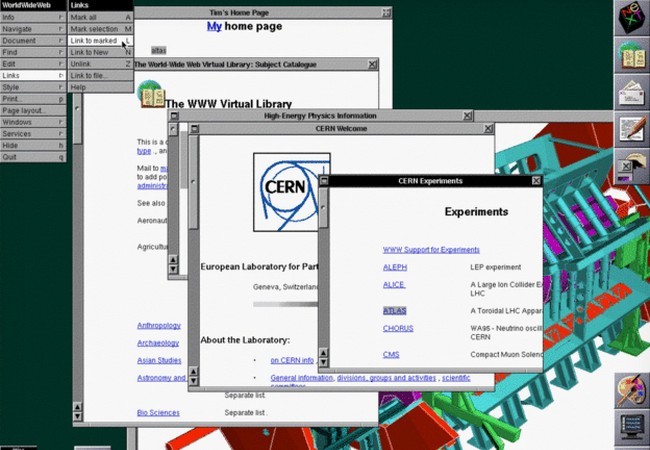Click scroll-up arrow in the CERN Experiments window

coord(323,353)
